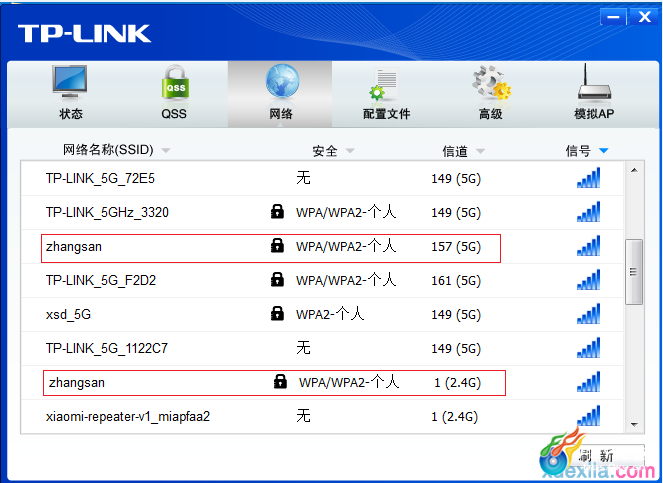663x483 pixels.
Task: Click WPA2-个人 security of xsd_5G
Action: (x=330, y=314)
